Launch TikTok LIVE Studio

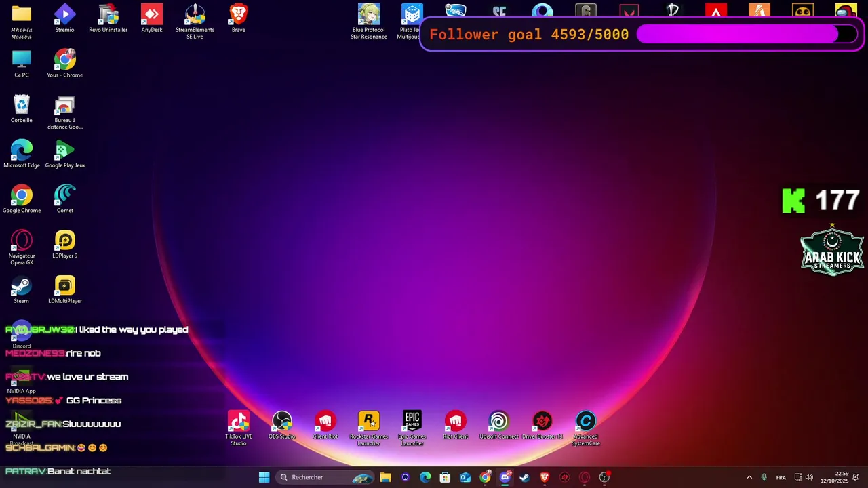(x=239, y=428)
